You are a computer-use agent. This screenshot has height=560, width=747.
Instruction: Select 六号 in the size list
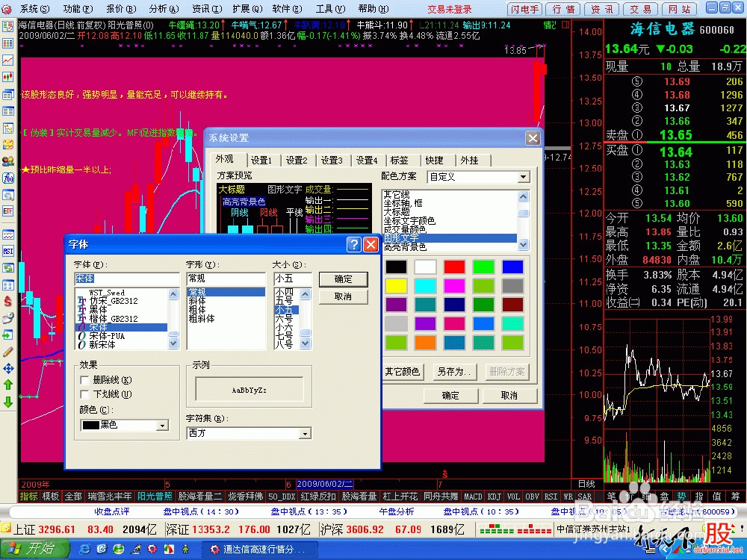tap(284, 318)
